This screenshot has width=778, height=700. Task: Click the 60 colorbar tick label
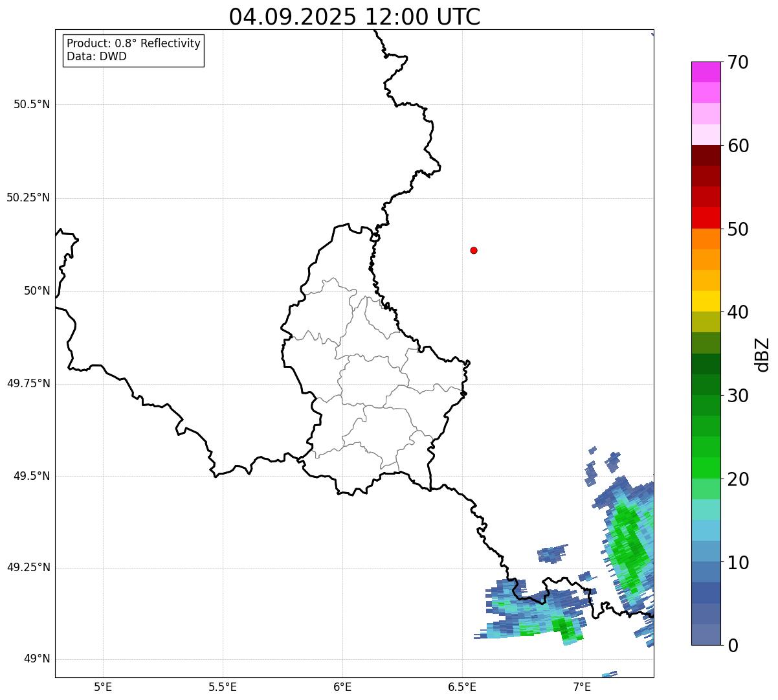(738, 146)
